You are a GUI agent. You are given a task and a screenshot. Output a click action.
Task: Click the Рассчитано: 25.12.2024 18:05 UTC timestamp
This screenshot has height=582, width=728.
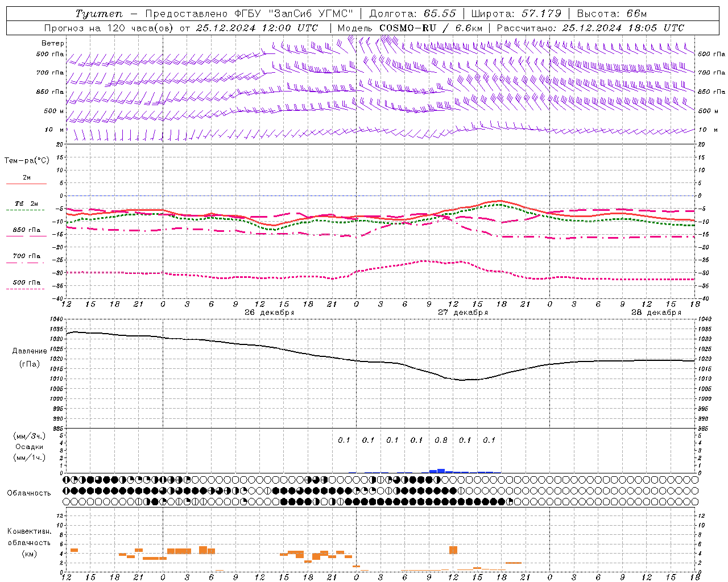[590, 28]
